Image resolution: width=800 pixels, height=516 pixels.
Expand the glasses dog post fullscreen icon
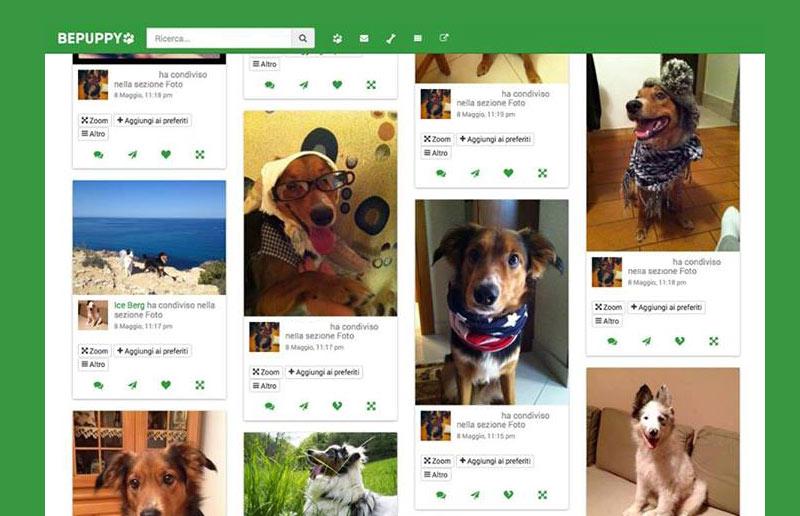371,406
